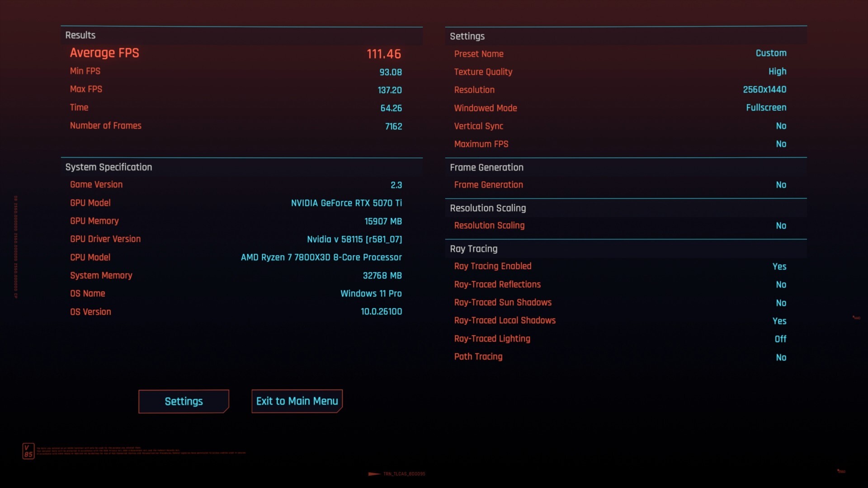Click the Number of Frames label

tap(105, 126)
